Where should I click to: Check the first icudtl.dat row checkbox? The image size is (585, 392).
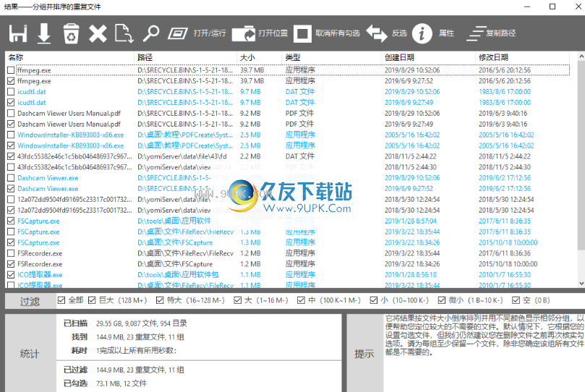[11, 92]
